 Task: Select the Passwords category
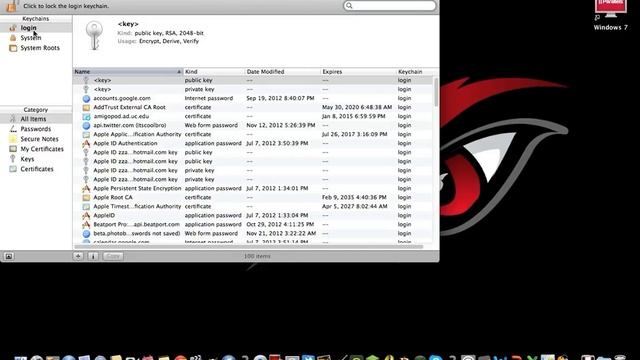pyautogui.click(x=36, y=129)
